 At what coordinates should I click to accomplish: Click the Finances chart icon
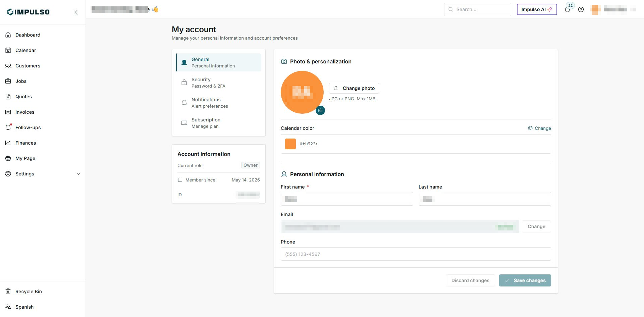[8, 143]
